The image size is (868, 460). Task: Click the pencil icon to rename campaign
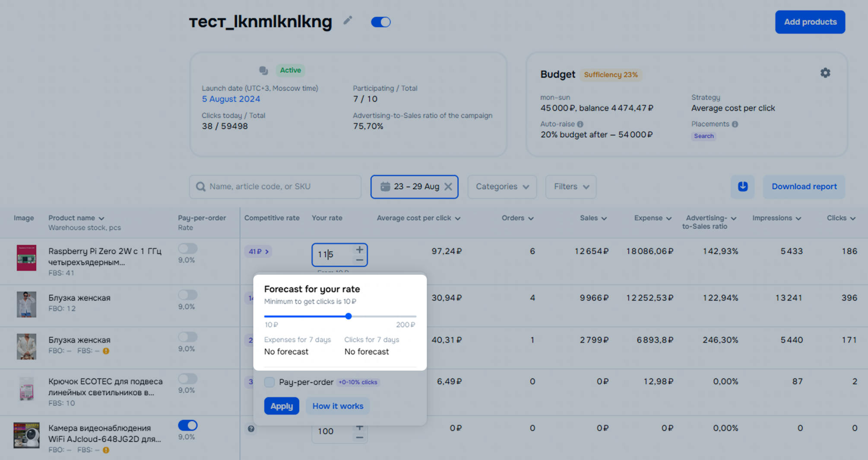348,21
